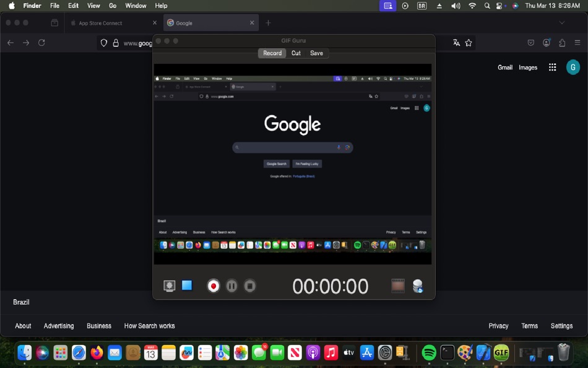Open the View menu
This screenshot has height=368, width=588.
pos(93,6)
